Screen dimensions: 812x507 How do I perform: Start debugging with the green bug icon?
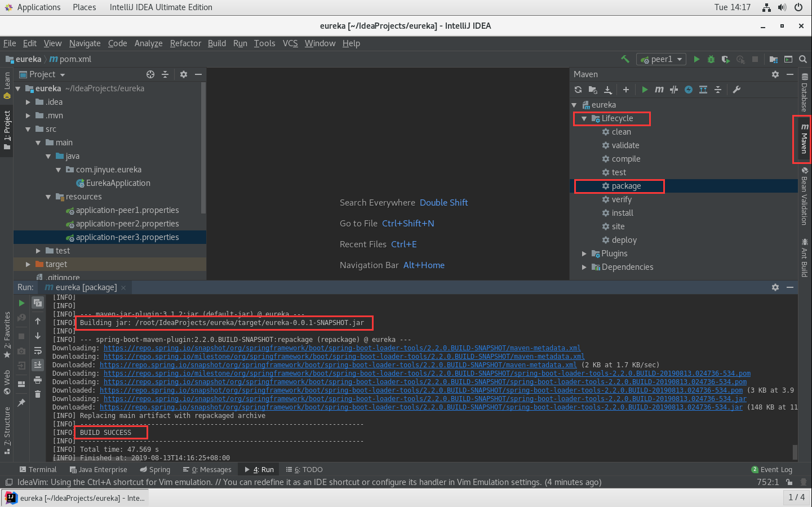point(711,59)
